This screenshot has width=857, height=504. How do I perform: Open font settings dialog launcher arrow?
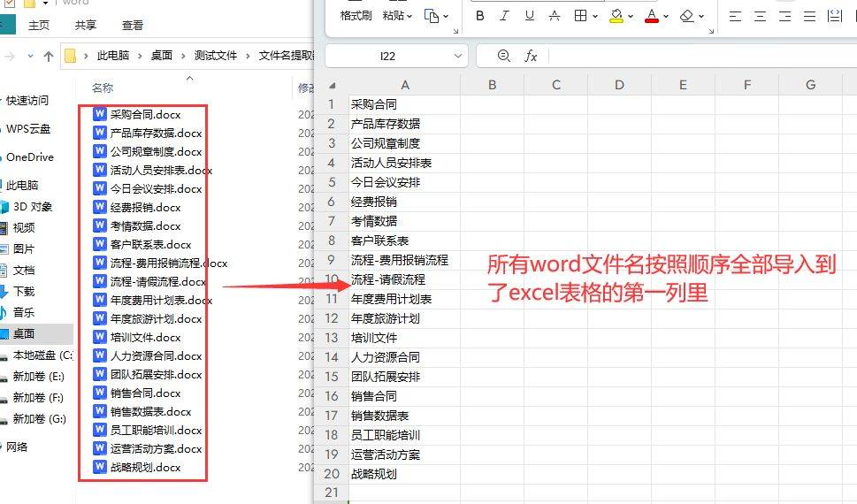click(711, 32)
